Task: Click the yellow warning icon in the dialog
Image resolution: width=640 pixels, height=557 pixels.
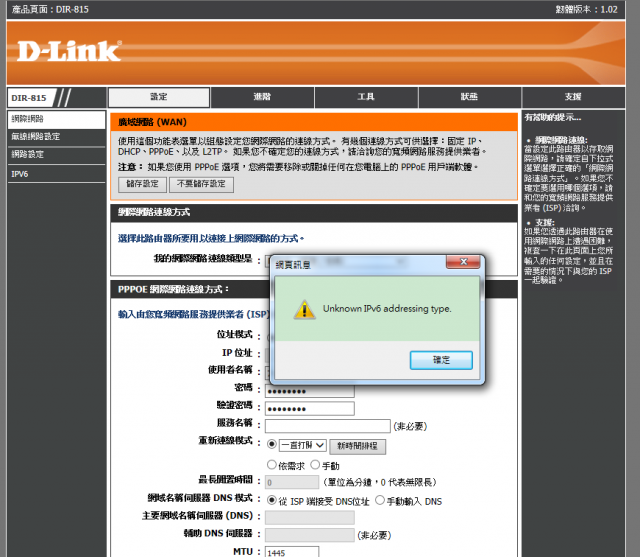Action: (304, 309)
